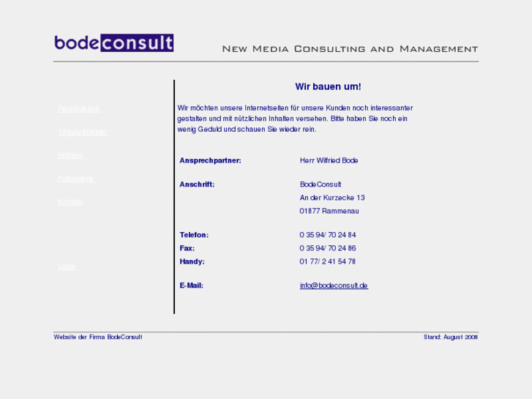The height and width of the screenshot is (399, 532).
Task: Select the name 'Herr Wilfried Bode'
Action: [329, 160]
